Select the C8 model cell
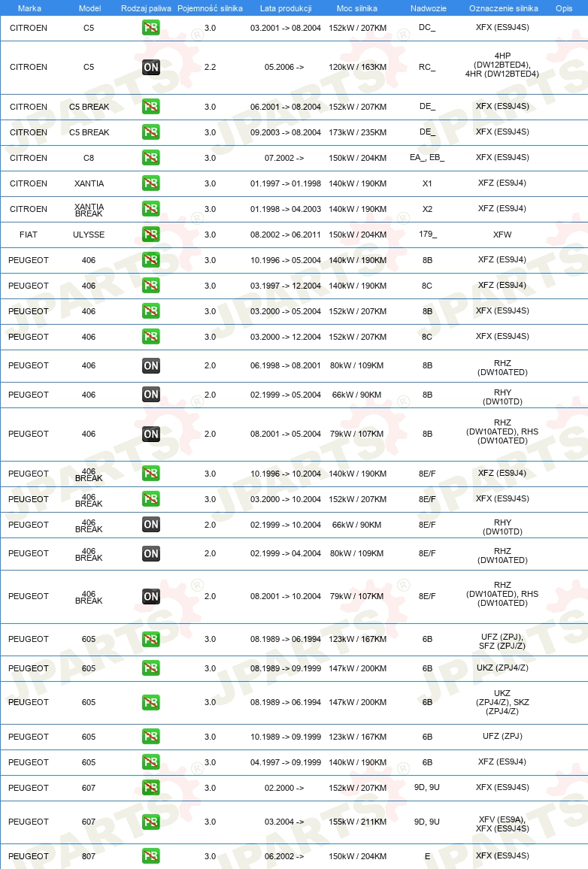The image size is (588, 869). click(89, 158)
